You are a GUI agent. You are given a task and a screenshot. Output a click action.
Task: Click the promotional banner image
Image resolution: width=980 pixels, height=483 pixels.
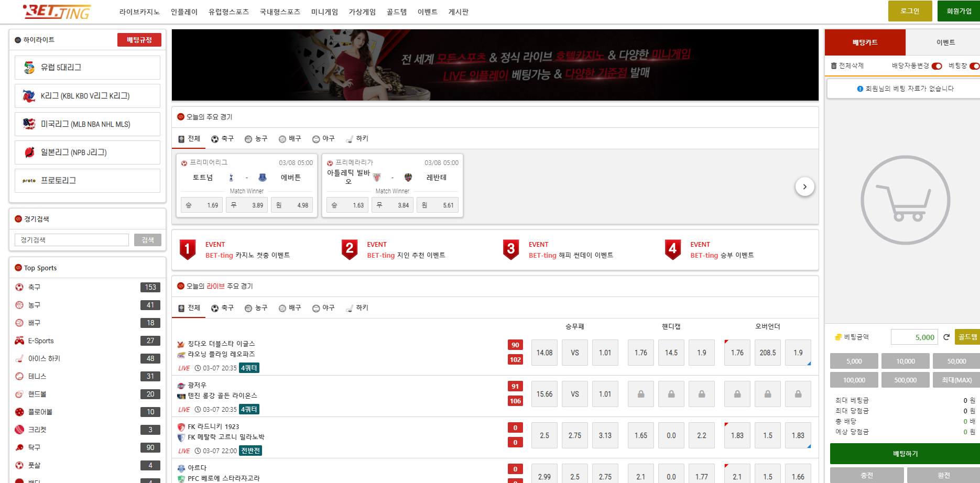click(495, 65)
